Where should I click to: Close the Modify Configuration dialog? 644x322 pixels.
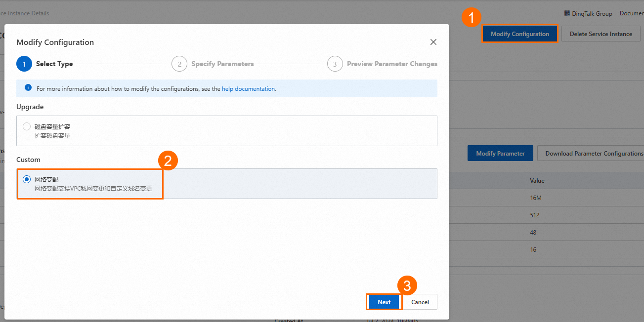click(433, 42)
